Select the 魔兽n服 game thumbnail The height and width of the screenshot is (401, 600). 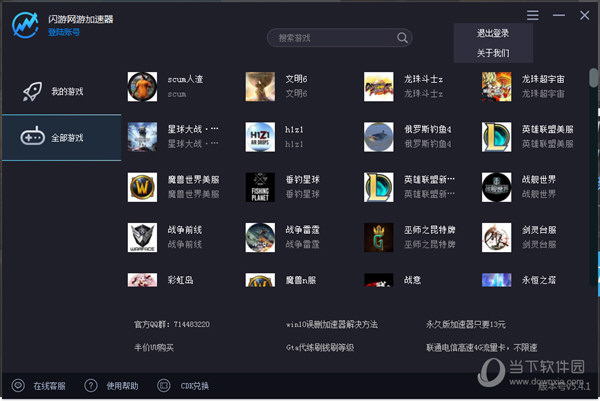pyautogui.click(x=260, y=280)
